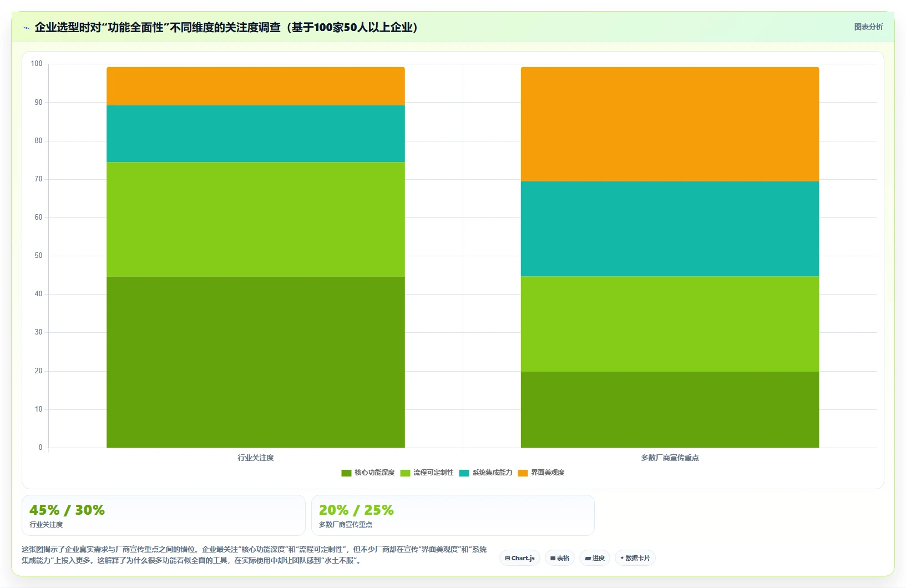Screen dimensions: 906x588
Task: Click the y-axis tick label 100
Action: tap(37, 64)
